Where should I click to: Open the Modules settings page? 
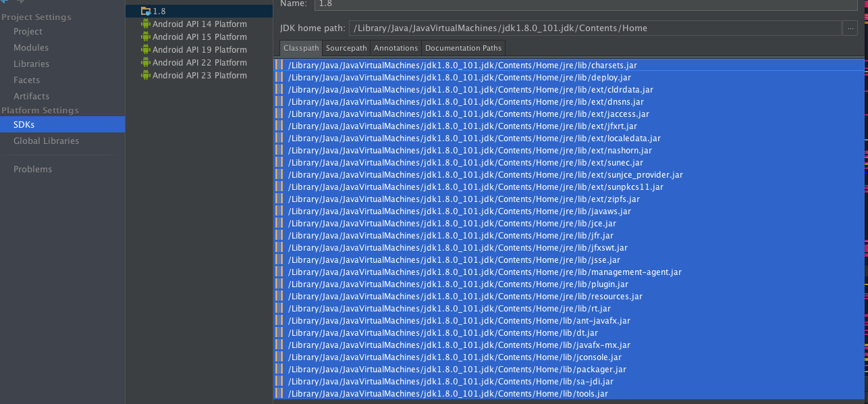coord(31,48)
